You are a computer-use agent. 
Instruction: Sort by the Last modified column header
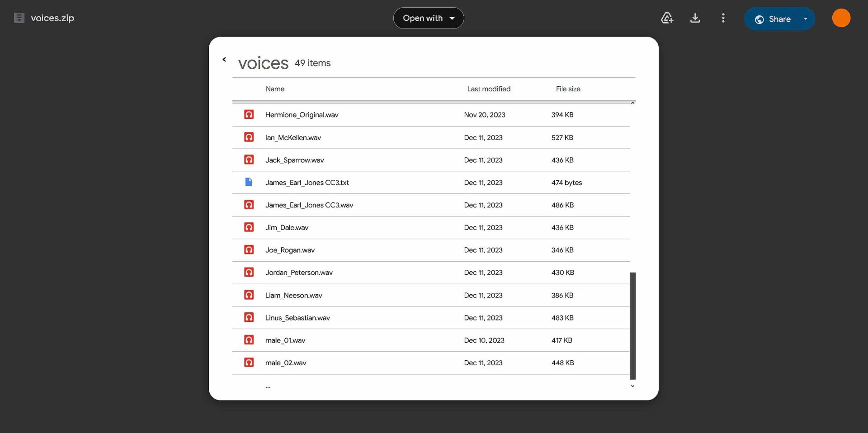click(489, 89)
